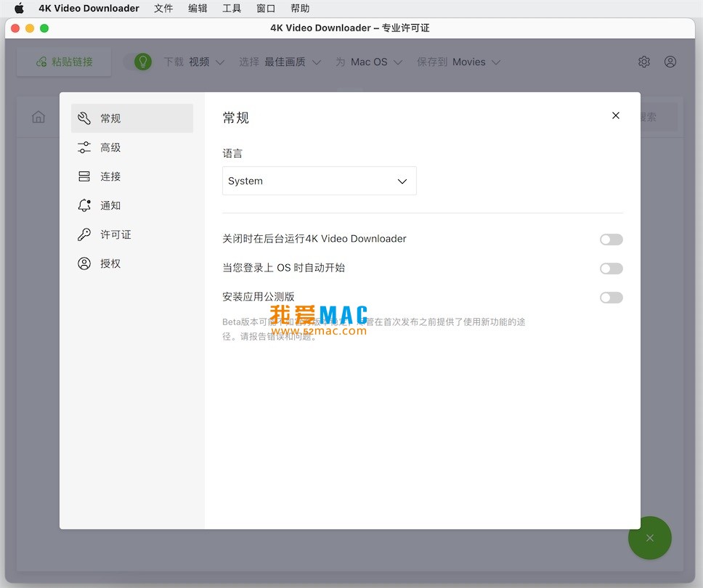Open 通知 settings via bell icon
Image resolution: width=703 pixels, height=588 pixels.
(84, 205)
